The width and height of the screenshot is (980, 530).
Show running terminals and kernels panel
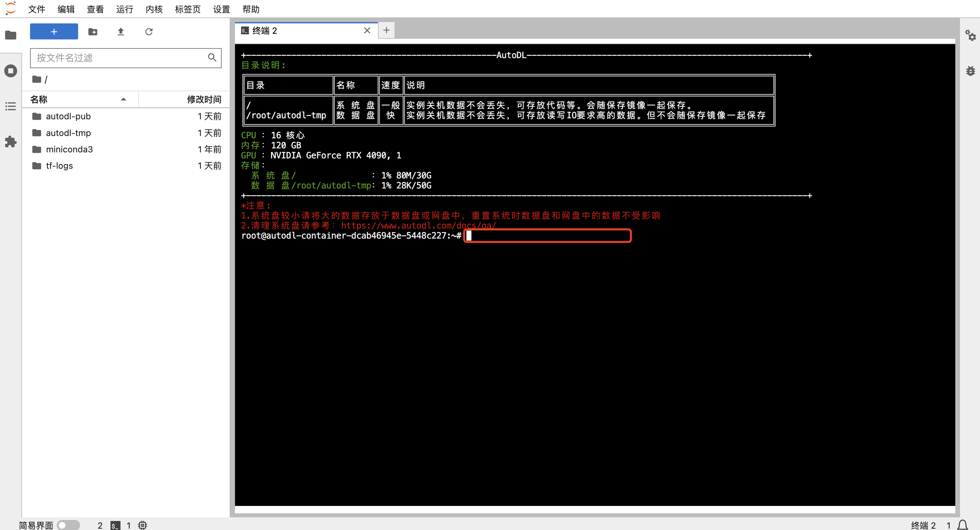click(10, 71)
